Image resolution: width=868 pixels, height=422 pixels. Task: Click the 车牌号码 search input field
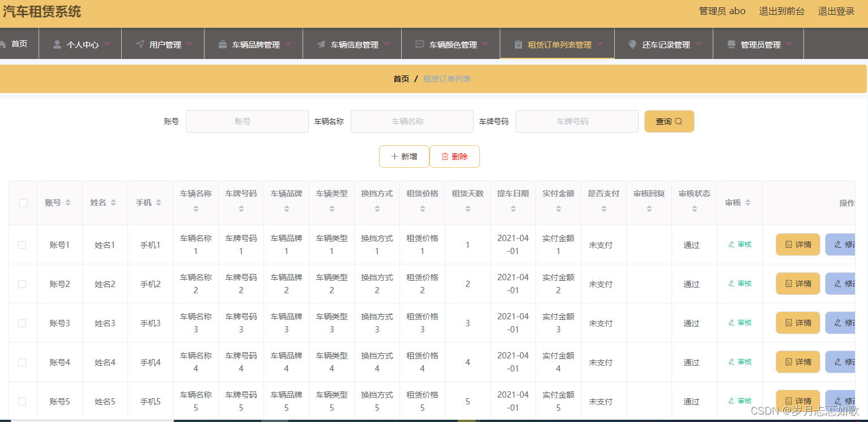(577, 121)
